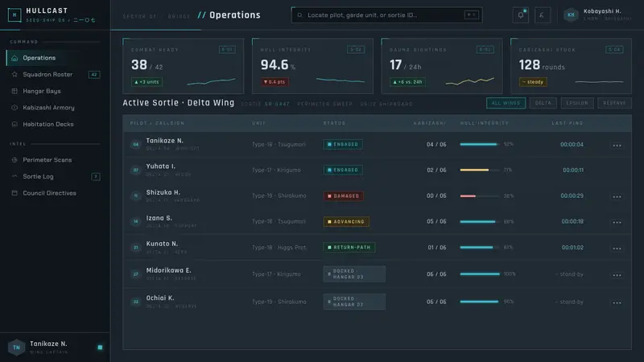This screenshot has height=362, width=644.
Task: Click Docked Hangar 03 badge
Action: [354, 274]
